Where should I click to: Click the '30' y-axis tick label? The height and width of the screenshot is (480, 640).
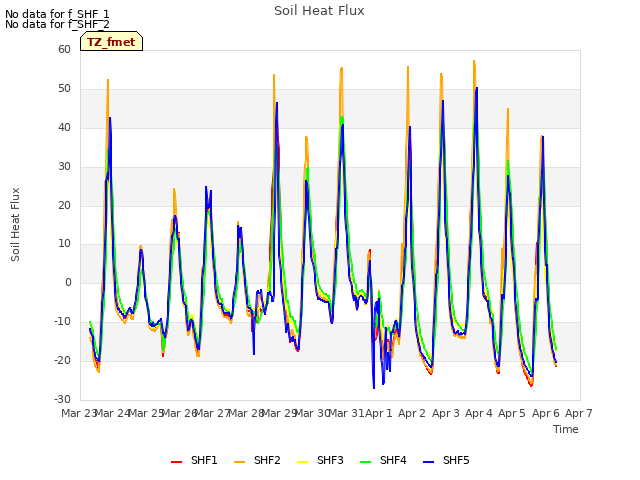(x=64, y=167)
